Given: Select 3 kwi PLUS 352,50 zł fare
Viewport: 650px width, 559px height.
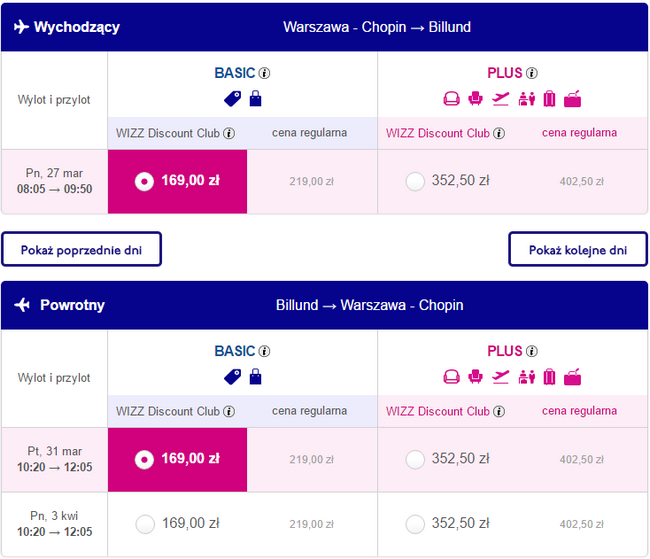Looking at the screenshot, I should coord(415,523).
